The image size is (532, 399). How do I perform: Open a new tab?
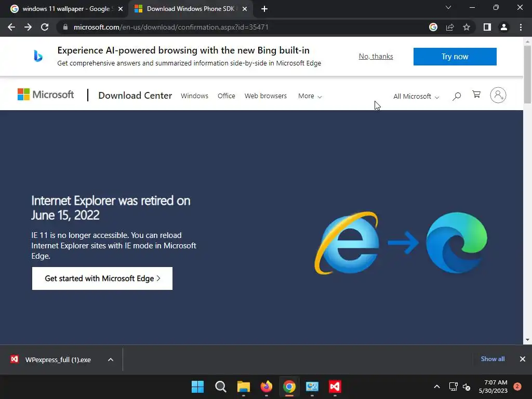pyautogui.click(x=264, y=9)
